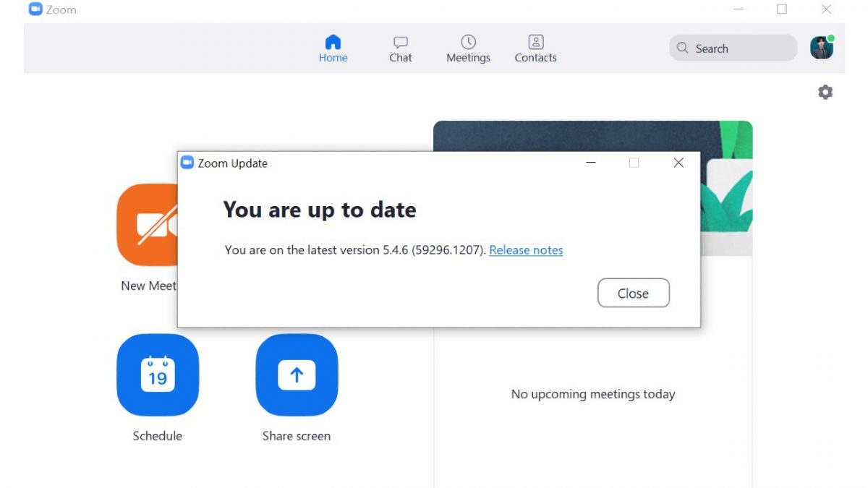Minimize the Zoom Update dialog

591,163
